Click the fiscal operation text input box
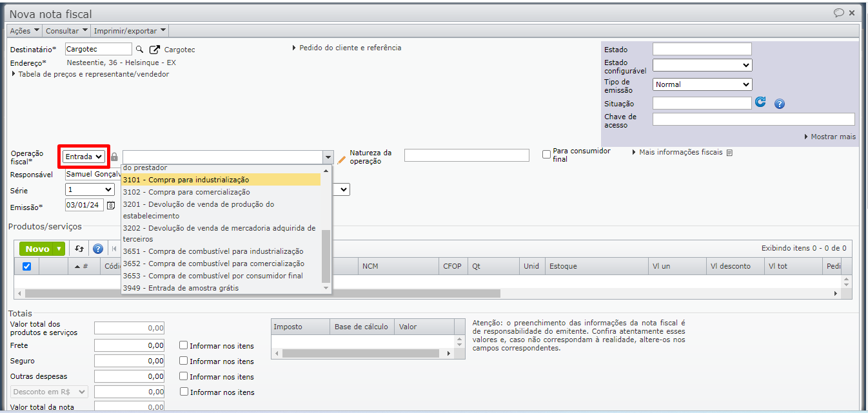The height and width of the screenshot is (413, 868). coord(222,157)
